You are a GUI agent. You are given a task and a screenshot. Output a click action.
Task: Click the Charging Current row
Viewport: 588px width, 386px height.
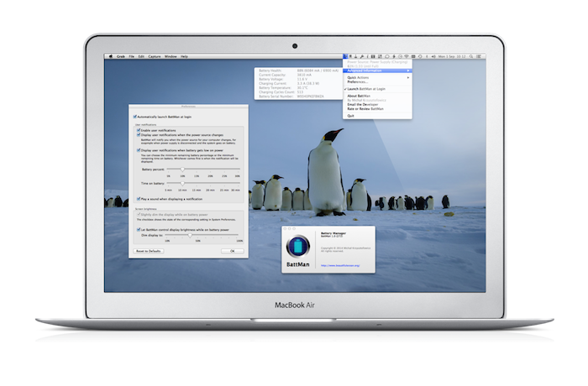point(298,84)
